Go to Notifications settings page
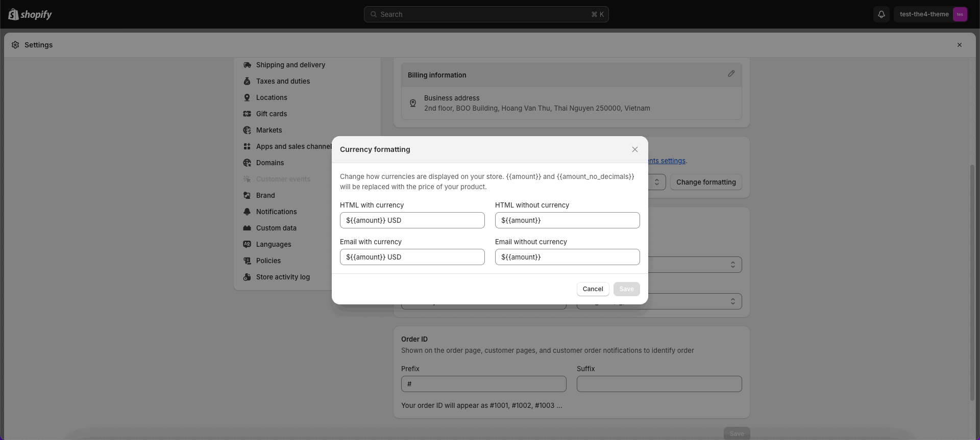Image resolution: width=980 pixels, height=440 pixels. tap(276, 212)
